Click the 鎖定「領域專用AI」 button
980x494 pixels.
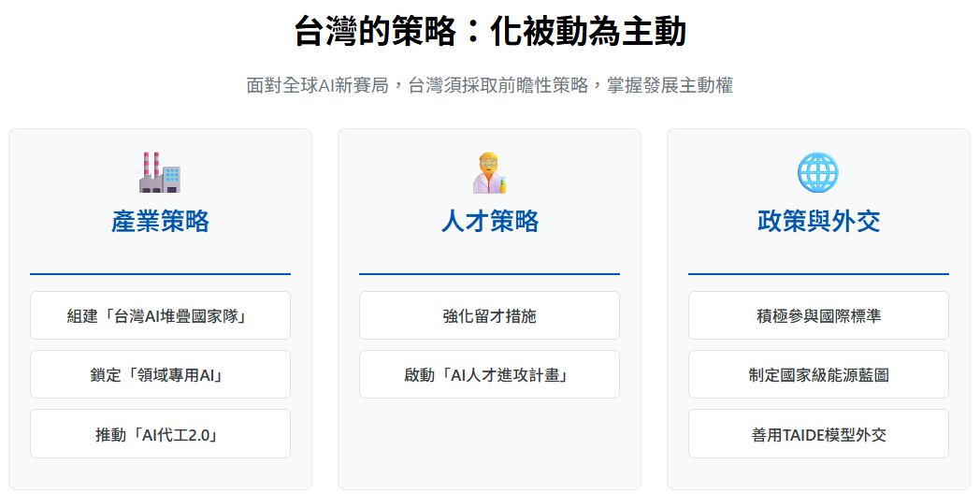coord(160,374)
